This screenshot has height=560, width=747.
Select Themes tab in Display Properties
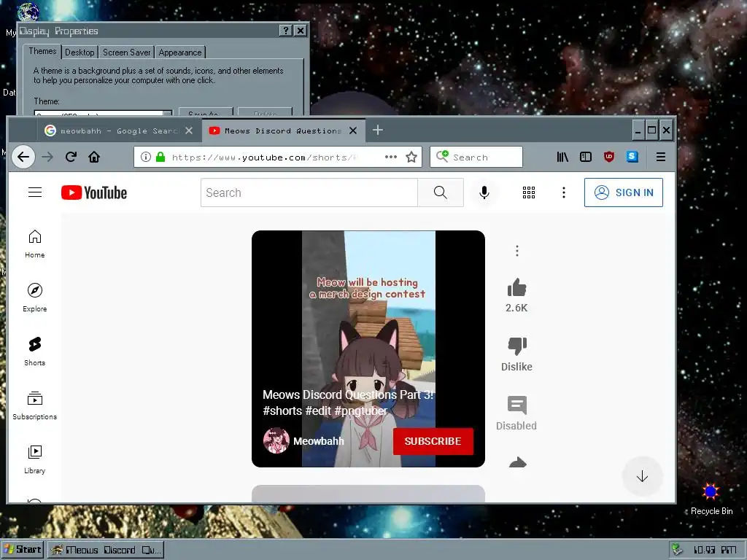point(42,51)
